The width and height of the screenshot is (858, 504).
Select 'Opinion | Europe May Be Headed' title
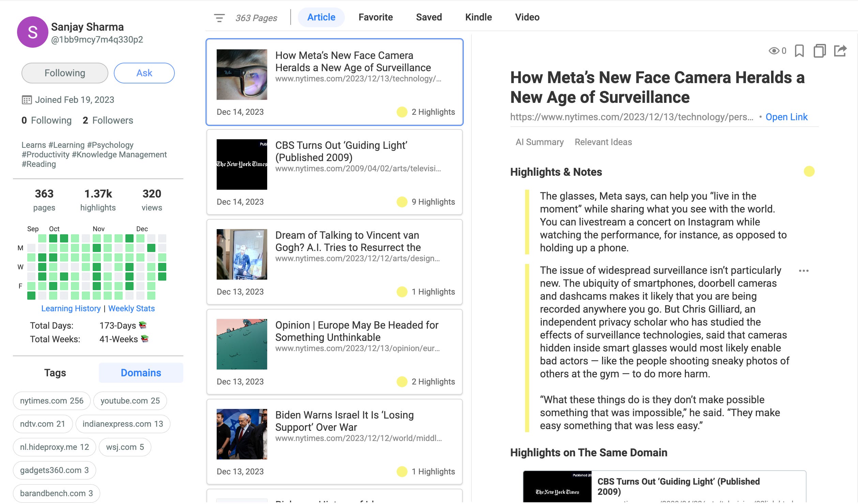pyautogui.click(x=357, y=331)
